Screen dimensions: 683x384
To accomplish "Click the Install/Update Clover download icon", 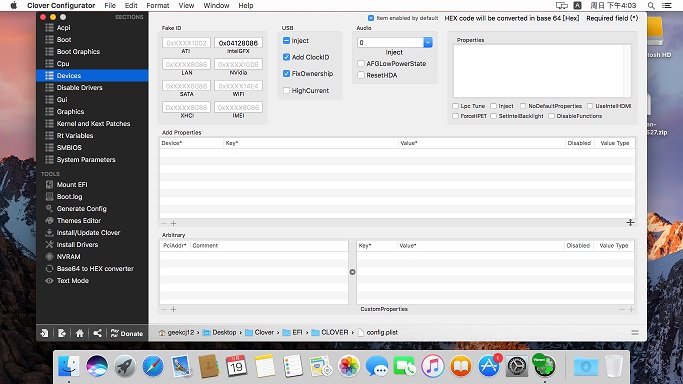I will (x=49, y=232).
